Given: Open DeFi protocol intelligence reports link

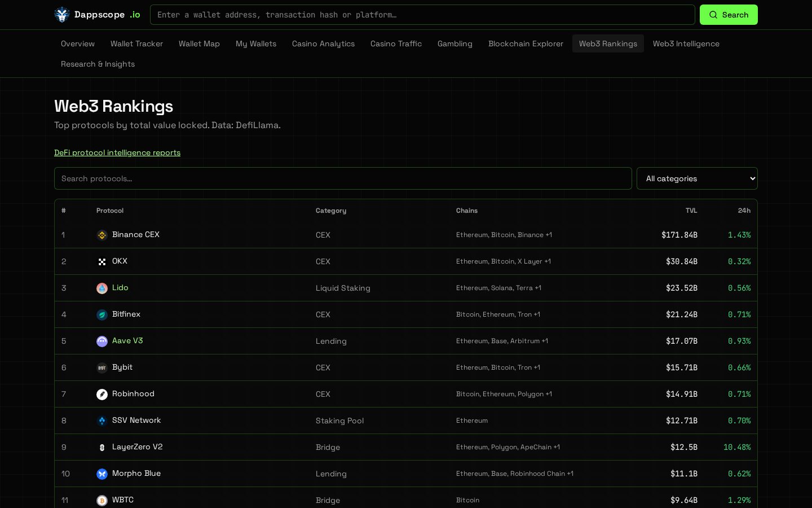Looking at the screenshot, I should coord(117,152).
